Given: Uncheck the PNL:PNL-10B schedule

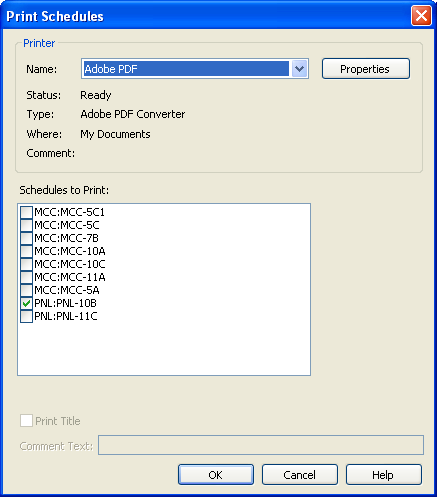Looking at the screenshot, I should point(26,303).
